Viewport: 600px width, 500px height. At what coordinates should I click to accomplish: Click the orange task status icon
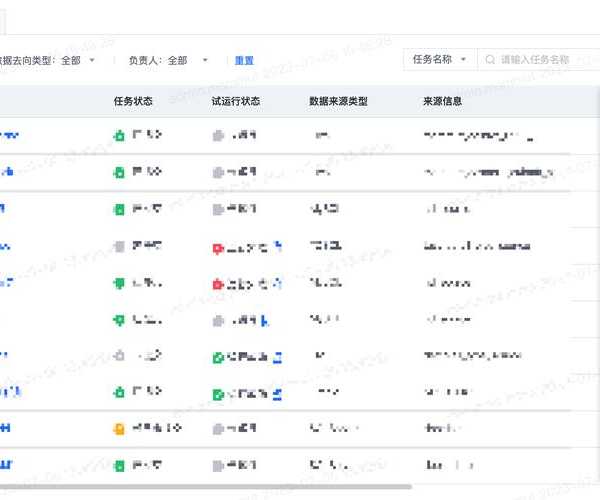(x=119, y=429)
